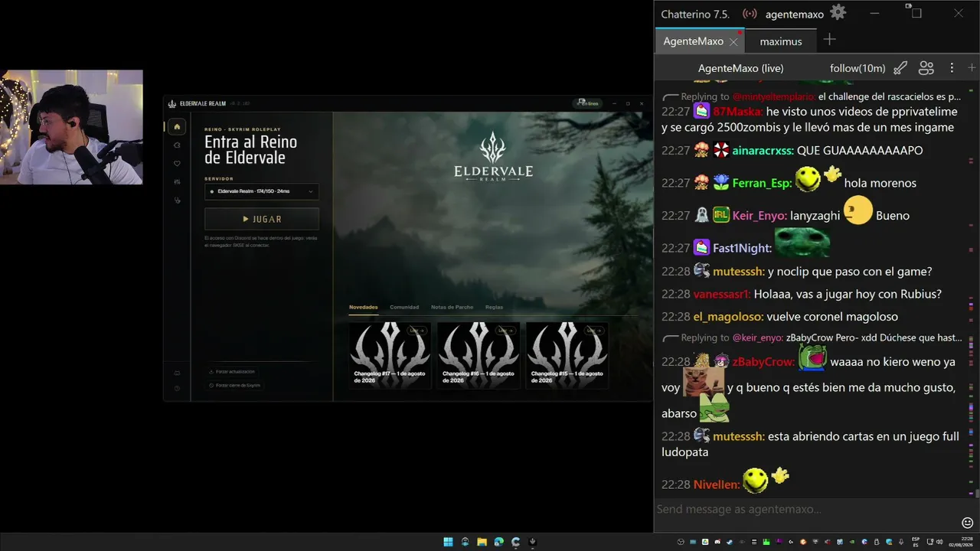Screen dimensions: 980x551
Task: Click the JUGAR play button
Action: tap(262, 219)
